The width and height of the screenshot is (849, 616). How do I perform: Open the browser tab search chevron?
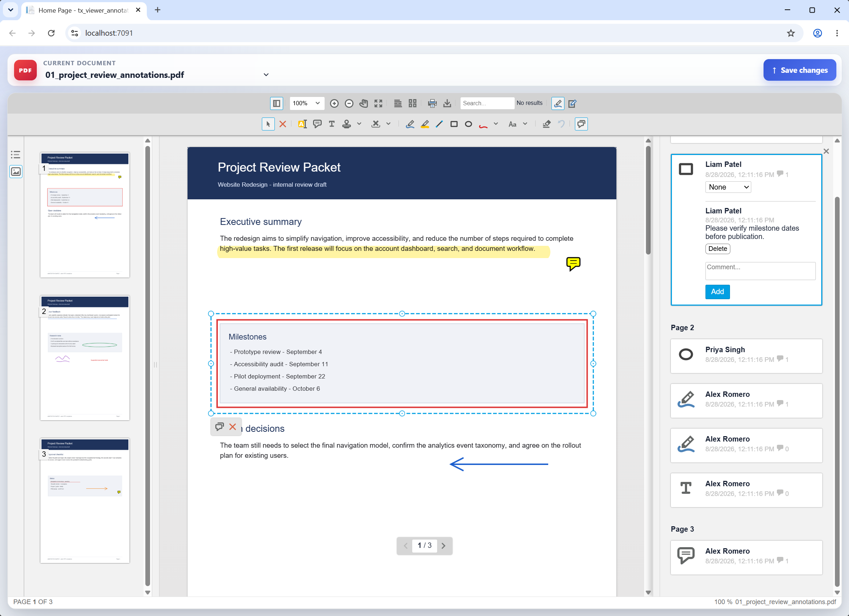(x=10, y=10)
